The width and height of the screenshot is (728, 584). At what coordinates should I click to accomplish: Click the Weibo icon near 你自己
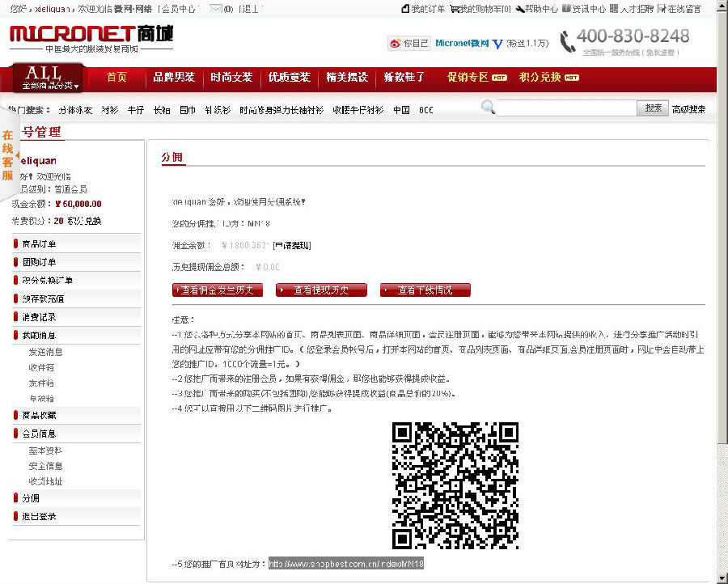click(395, 44)
